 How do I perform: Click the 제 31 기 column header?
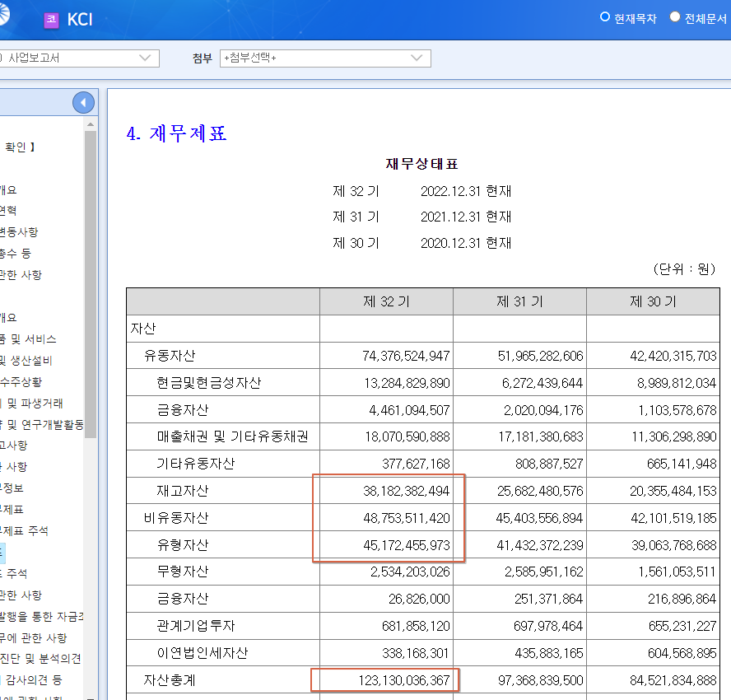(x=519, y=301)
